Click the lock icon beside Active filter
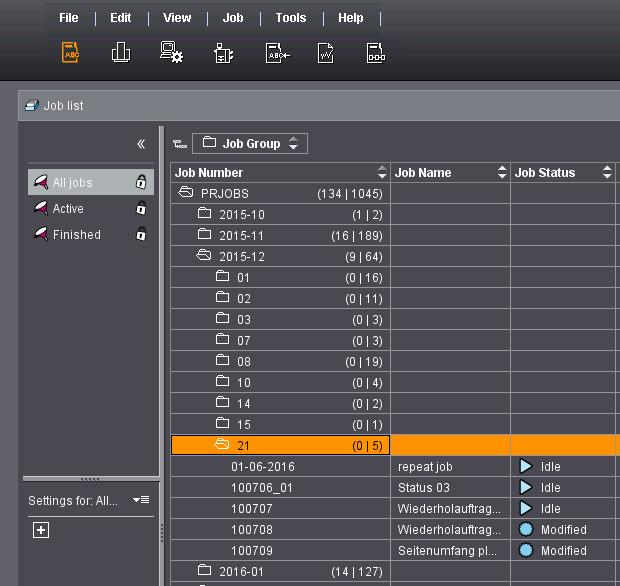The height and width of the screenshot is (586, 620). [141, 209]
